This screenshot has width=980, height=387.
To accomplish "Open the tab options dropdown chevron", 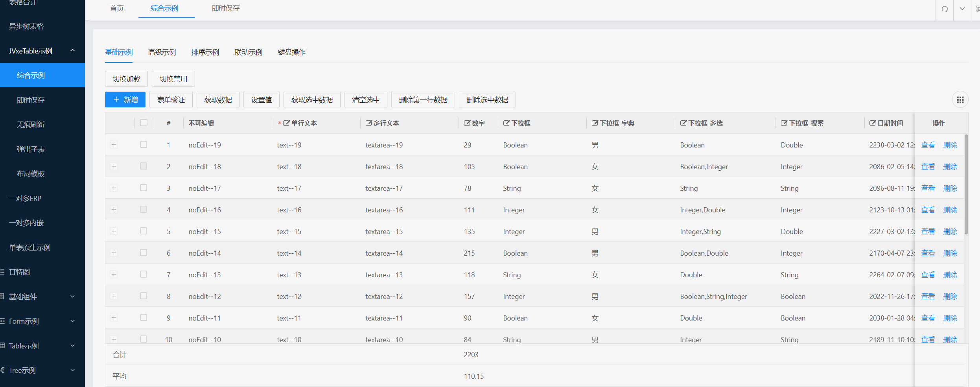I will pyautogui.click(x=962, y=9).
